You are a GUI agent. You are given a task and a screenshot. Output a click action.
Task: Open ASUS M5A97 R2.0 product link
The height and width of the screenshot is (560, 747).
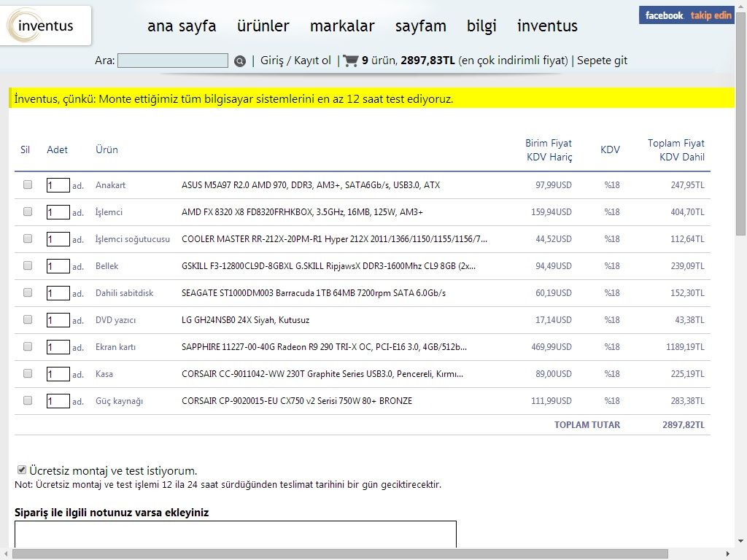311,185
